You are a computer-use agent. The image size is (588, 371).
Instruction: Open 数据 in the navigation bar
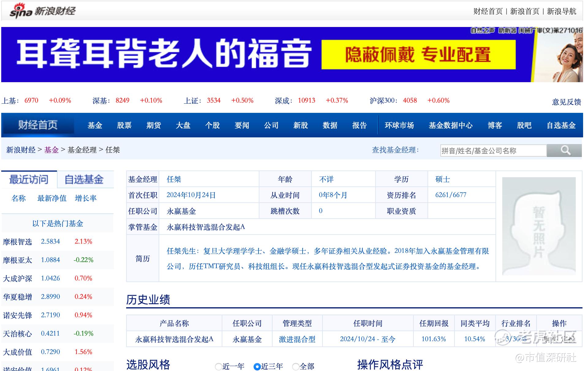click(330, 125)
